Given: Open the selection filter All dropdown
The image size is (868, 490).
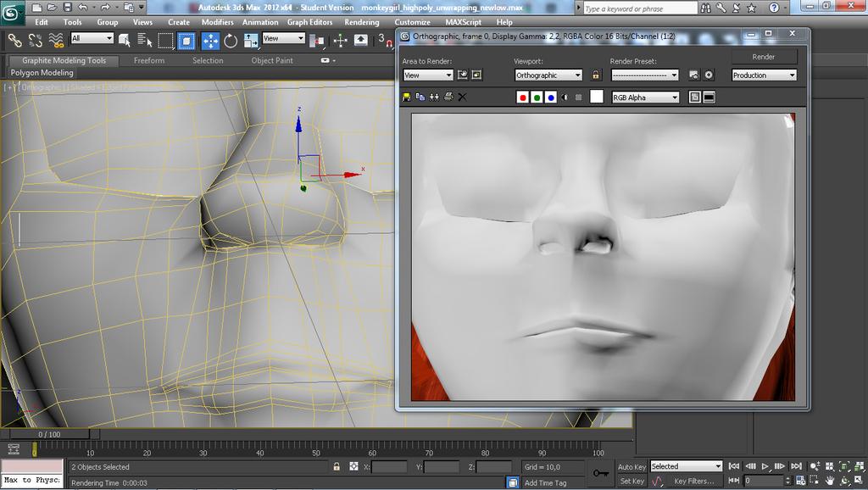Looking at the screenshot, I should coord(92,38).
